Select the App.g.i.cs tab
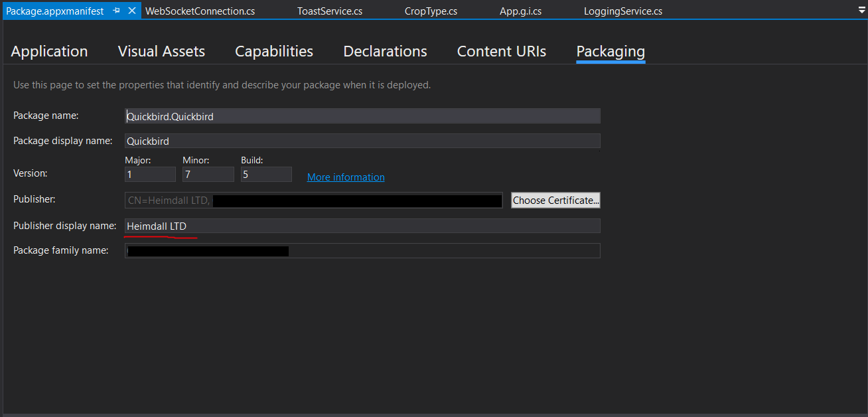This screenshot has height=417, width=868. [520, 11]
